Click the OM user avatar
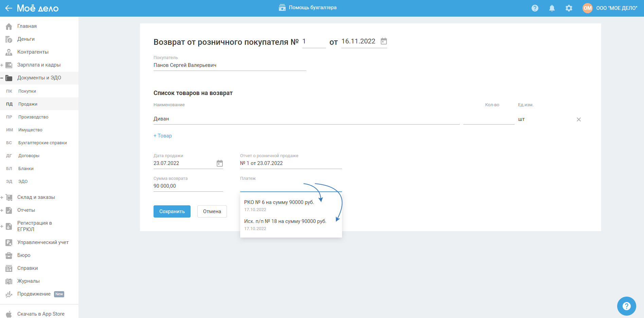This screenshot has width=644, height=318. tap(588, 8)
